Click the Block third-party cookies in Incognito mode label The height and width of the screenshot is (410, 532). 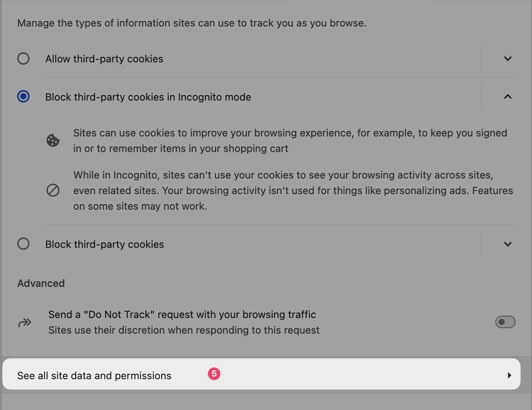pyautogui.click(x=148, y=97)
